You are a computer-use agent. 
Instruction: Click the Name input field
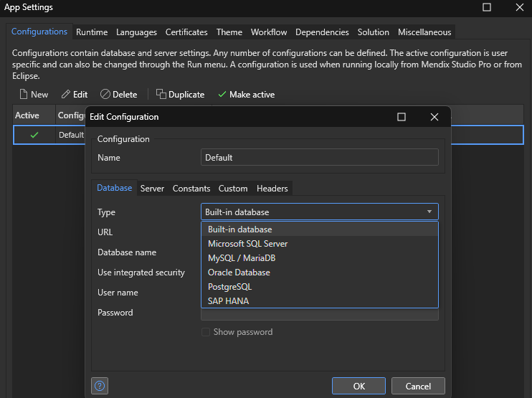320,158
